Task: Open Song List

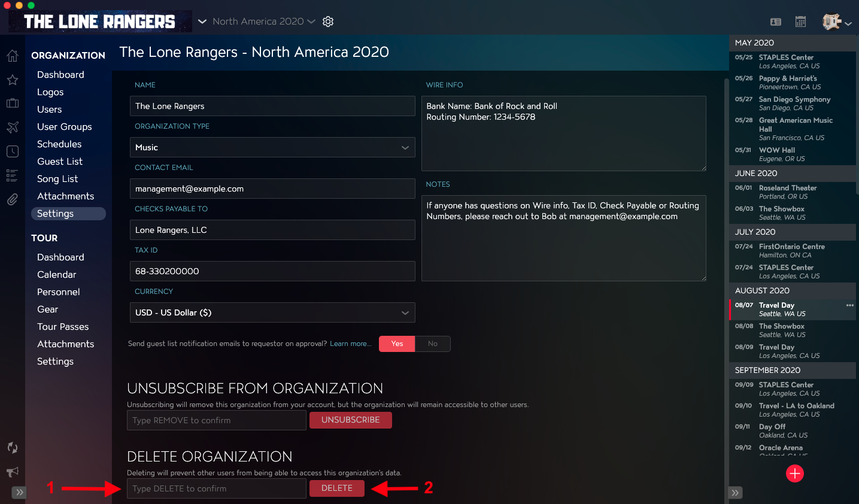Action: [57, 179]
